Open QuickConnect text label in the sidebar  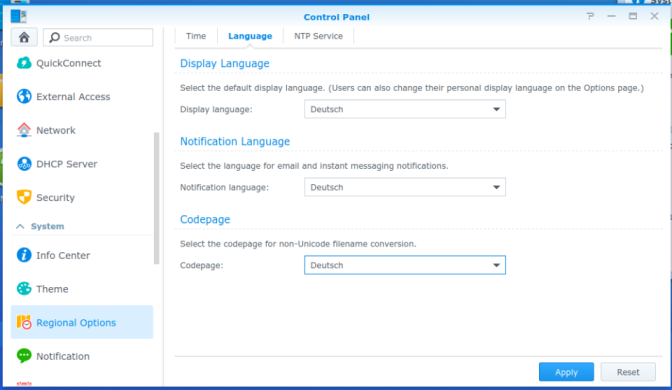pos(69,63)
